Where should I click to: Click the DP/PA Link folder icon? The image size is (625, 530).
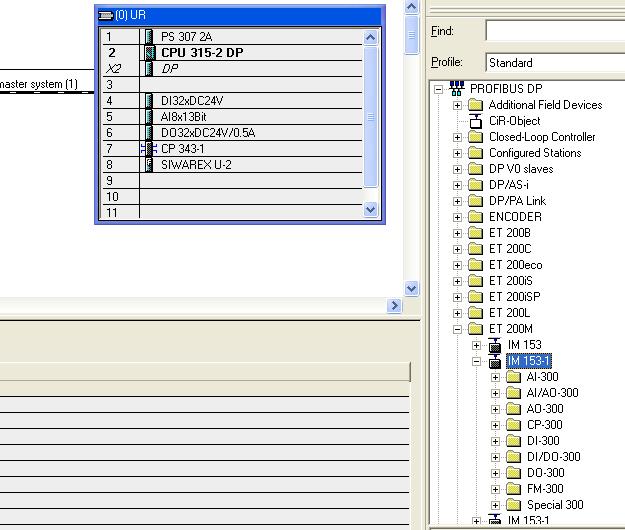[475, 201]
